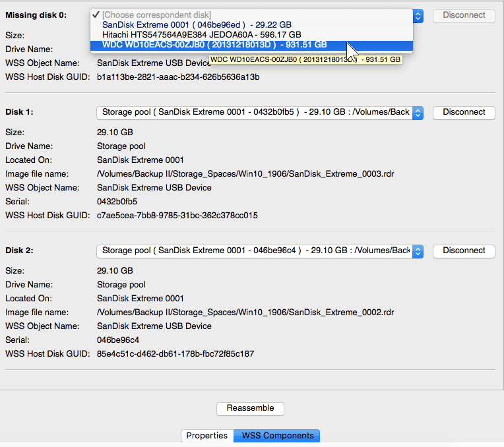Switch to the WSS Components tab
Viewport: 504px width, 447px height.
point(277,436)
